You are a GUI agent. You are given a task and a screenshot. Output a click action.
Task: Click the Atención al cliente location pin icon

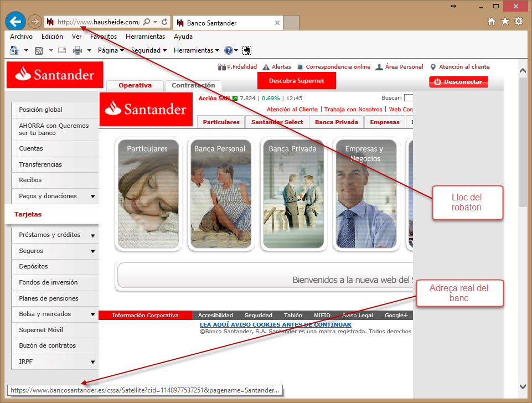tap(433, 67)
